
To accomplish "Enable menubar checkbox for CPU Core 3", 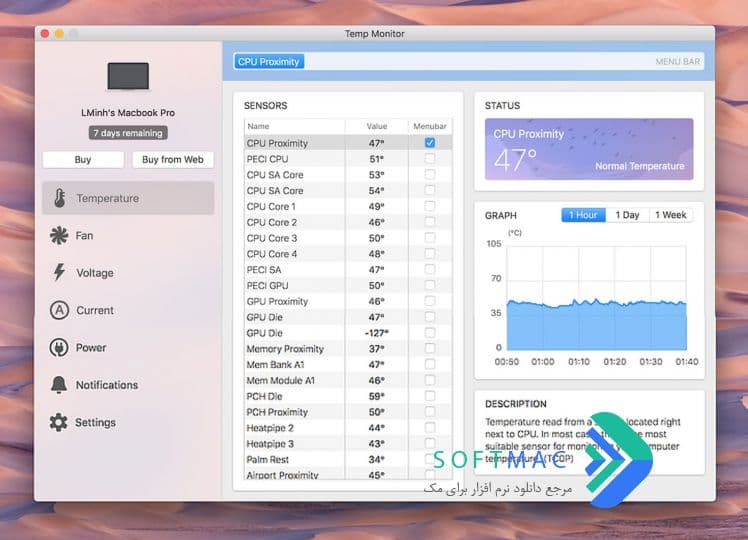I will [430, 238].
